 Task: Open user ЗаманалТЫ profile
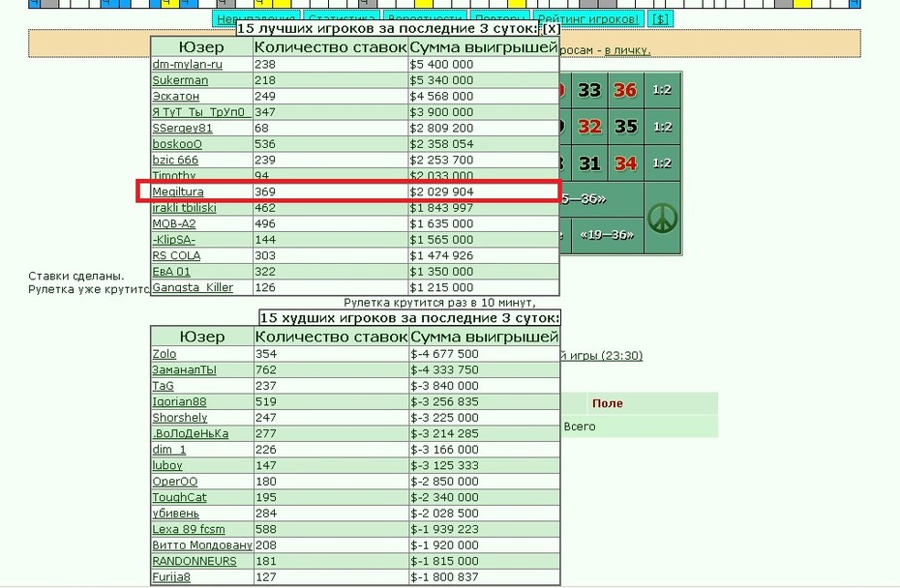[x=184, y=370]
